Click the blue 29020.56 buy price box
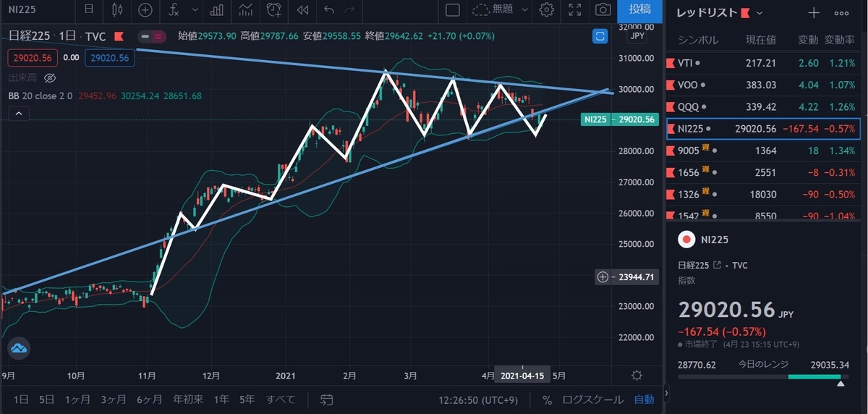868x414 pixels. [110, 59]
